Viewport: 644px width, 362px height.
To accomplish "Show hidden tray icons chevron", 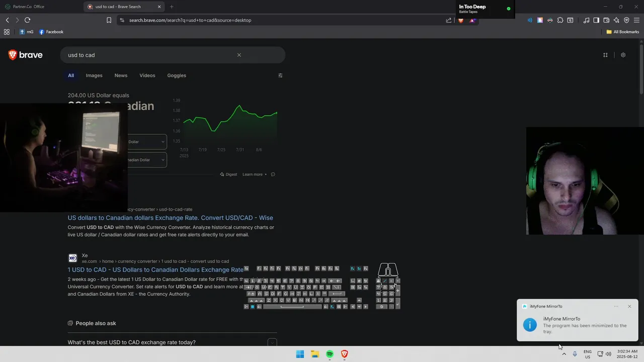I will coord(563,354).
